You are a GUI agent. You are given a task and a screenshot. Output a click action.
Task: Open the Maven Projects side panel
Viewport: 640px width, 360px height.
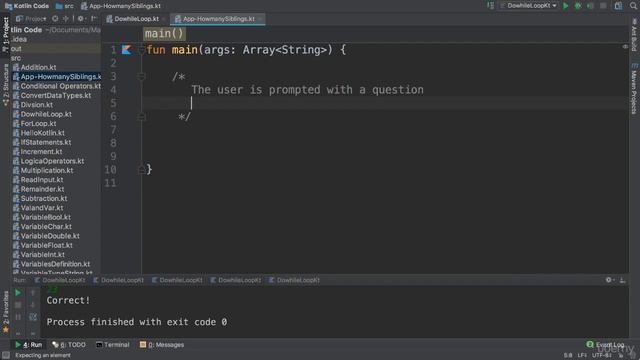tap(634, 89)
